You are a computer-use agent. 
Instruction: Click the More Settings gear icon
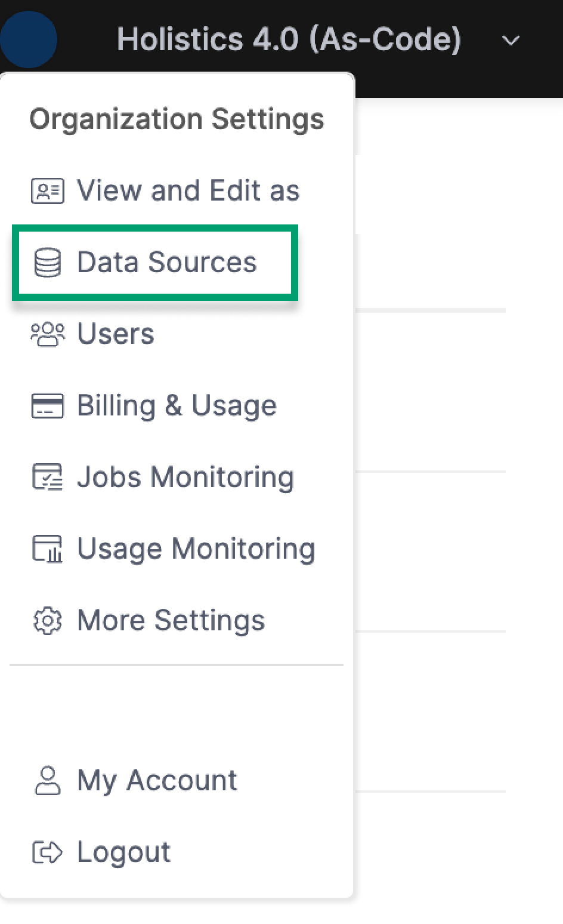[47, 621]
